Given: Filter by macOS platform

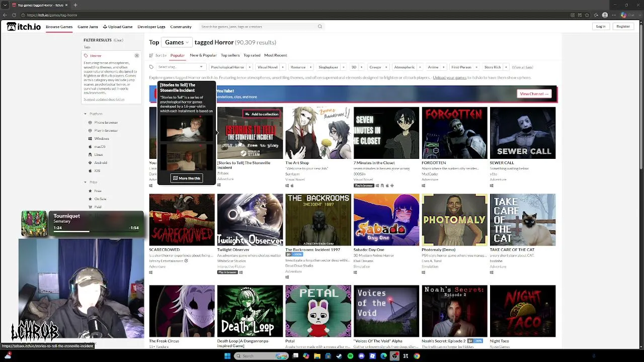Looking at the screenshot, I should 100,147.
